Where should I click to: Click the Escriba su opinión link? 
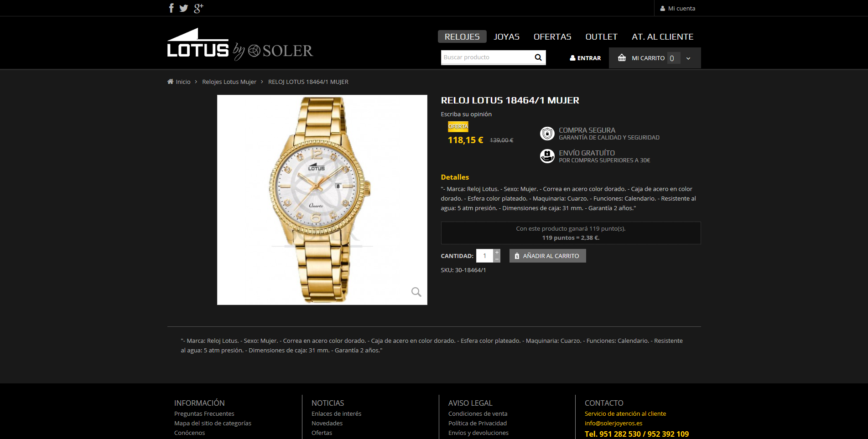point(466,114)
